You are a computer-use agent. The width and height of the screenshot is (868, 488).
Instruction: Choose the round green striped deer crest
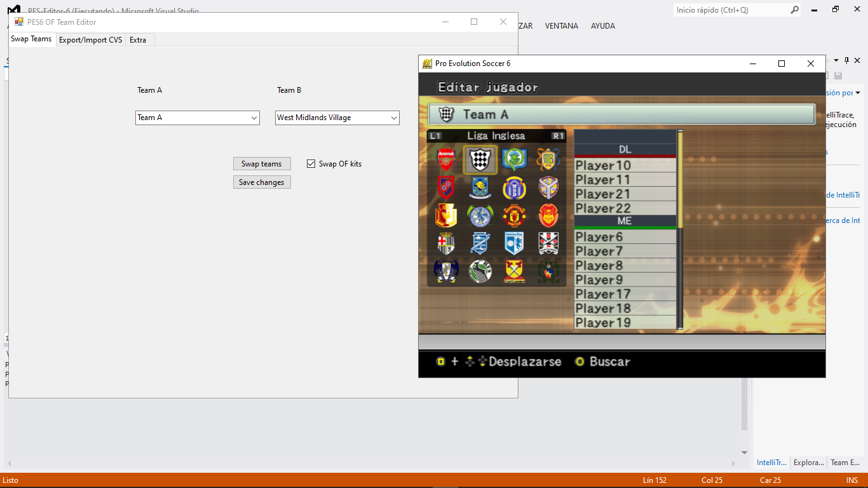pyautogui.click(x=480, y=271)
